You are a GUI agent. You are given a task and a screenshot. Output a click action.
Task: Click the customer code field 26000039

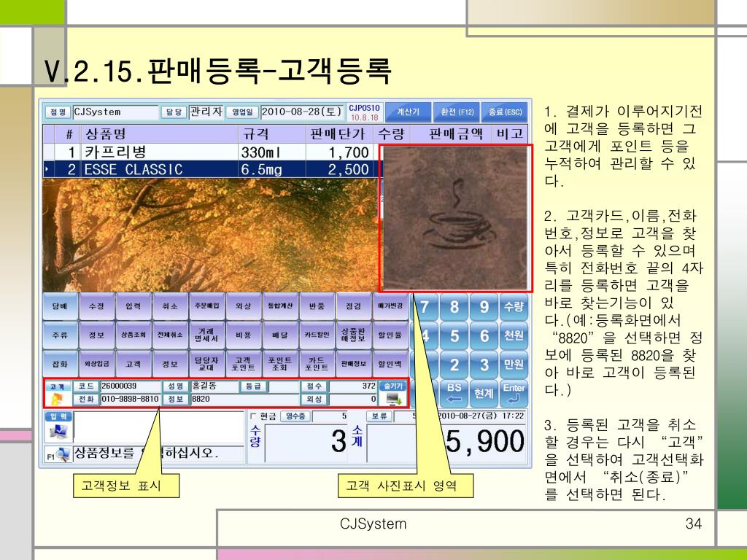pos(131,386)
